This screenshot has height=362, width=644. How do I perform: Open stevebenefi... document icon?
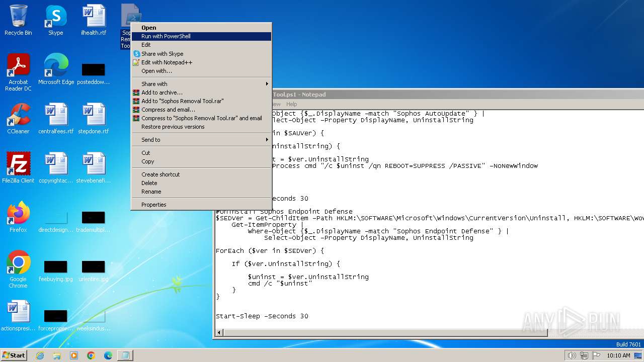pos(94,168)
